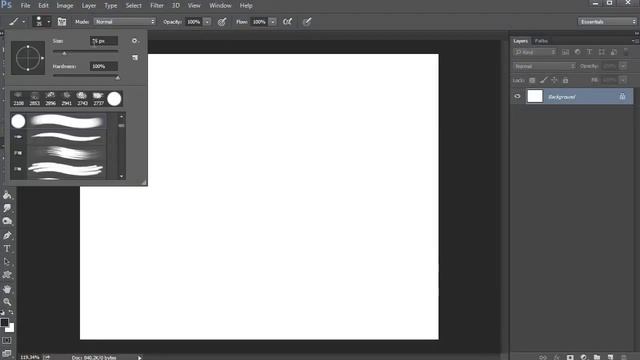Select recent brush 2100

click(18, 99)
